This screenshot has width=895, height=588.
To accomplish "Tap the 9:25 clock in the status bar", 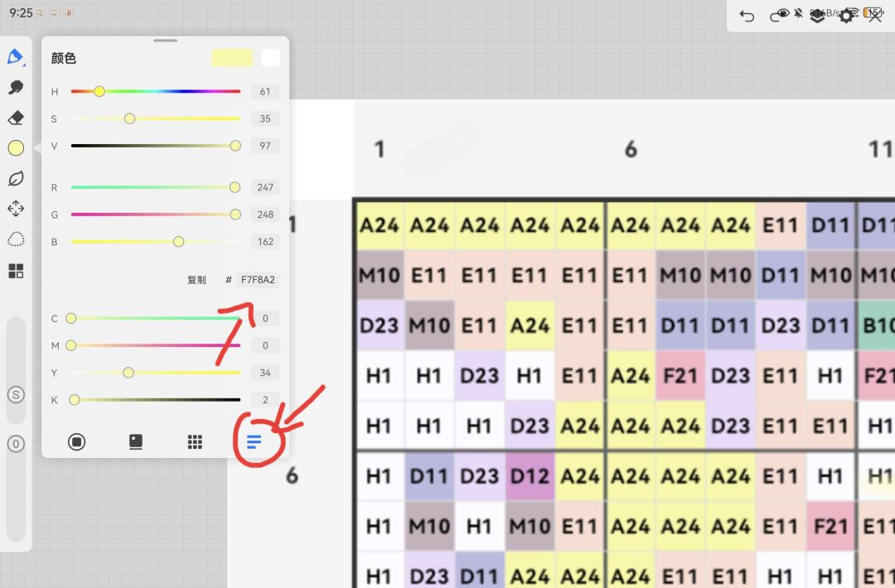I will tap(21, 12).
